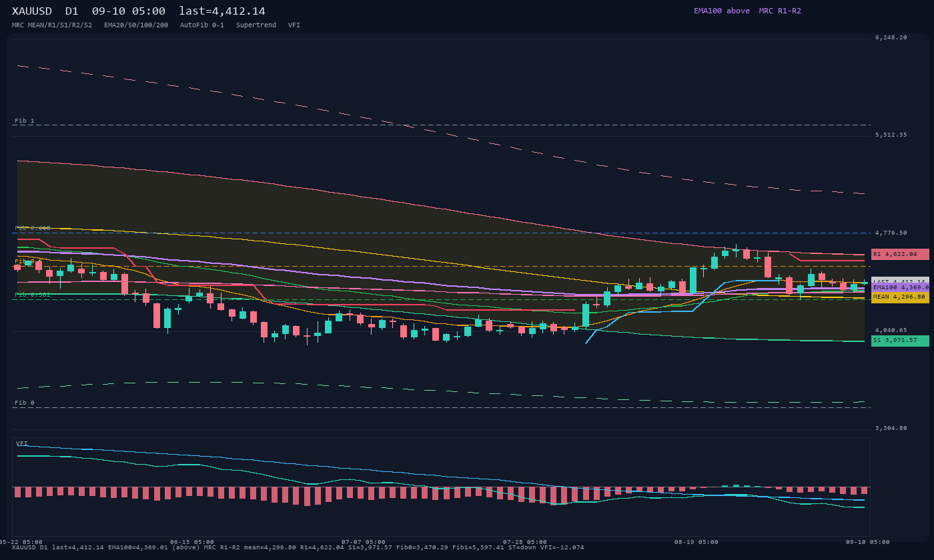Click the green 'S1 3,971.57' price tag
934x560 pixels.
pos(900,341)
